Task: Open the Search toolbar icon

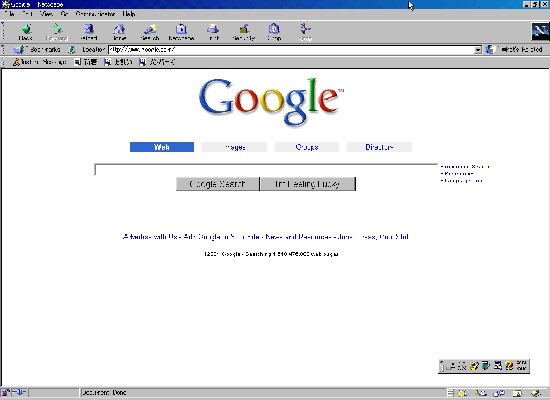Action: (150, 32)
